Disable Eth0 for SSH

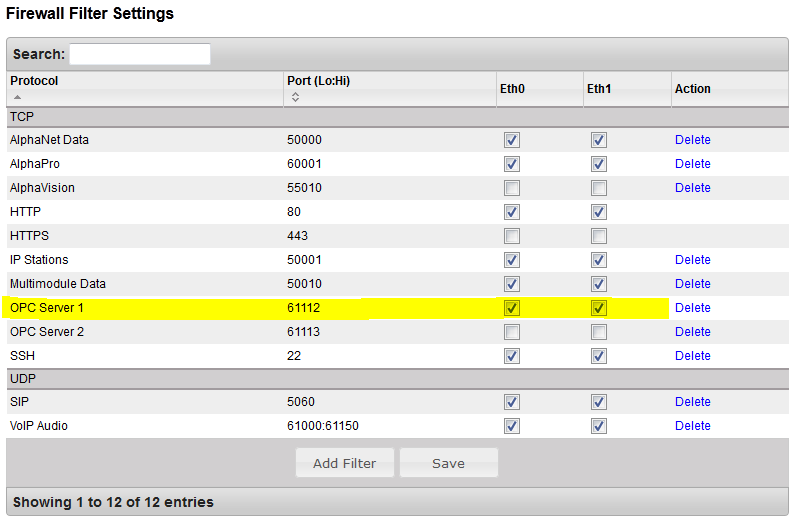512,356
